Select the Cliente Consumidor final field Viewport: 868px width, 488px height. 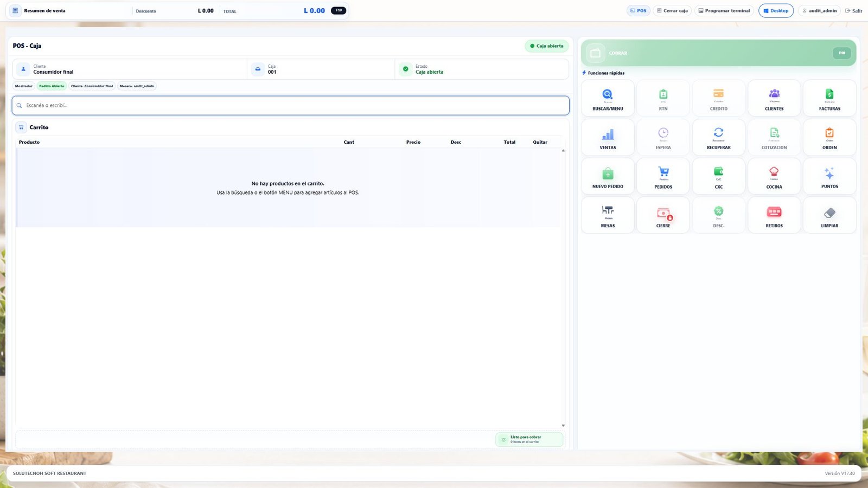(130, 69)
